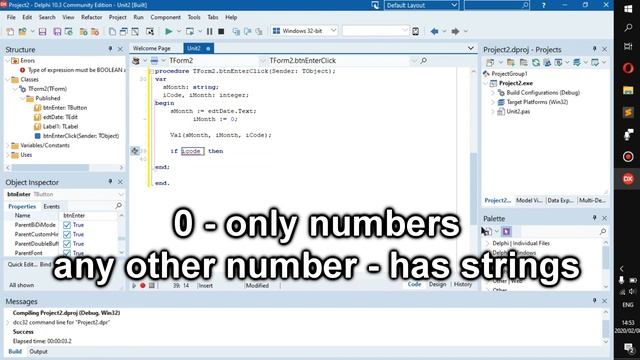Open the Default Layout dropdown
The image size is (640, 360).
(454, 5)
